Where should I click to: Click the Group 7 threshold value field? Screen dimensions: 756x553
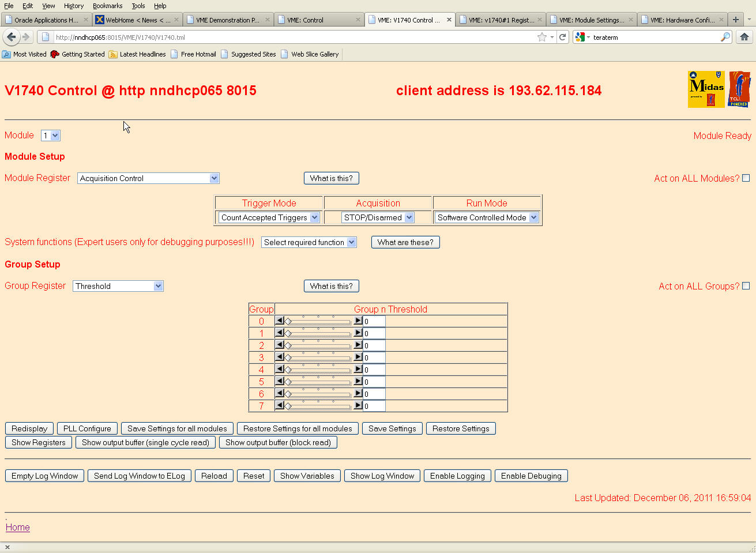(374, 406)
